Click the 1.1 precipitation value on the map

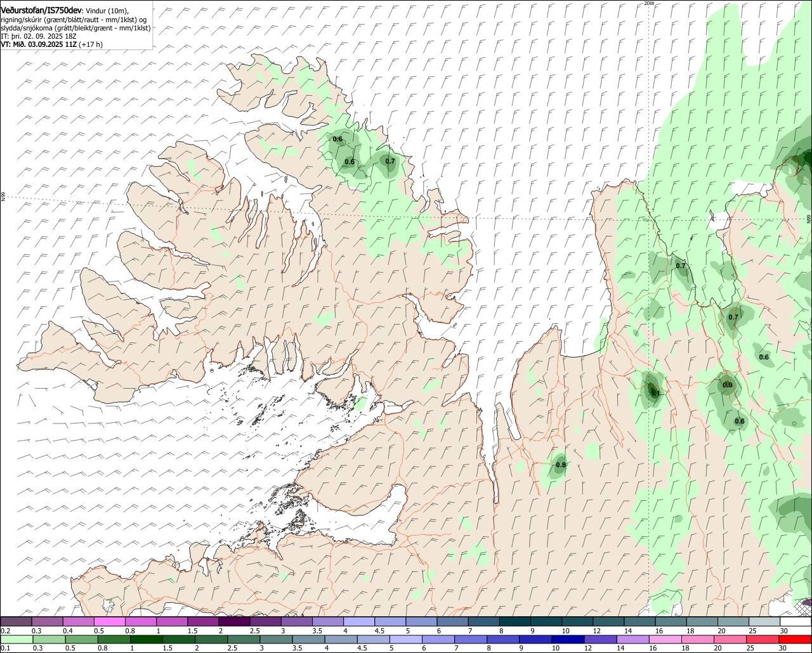(655, 394)
